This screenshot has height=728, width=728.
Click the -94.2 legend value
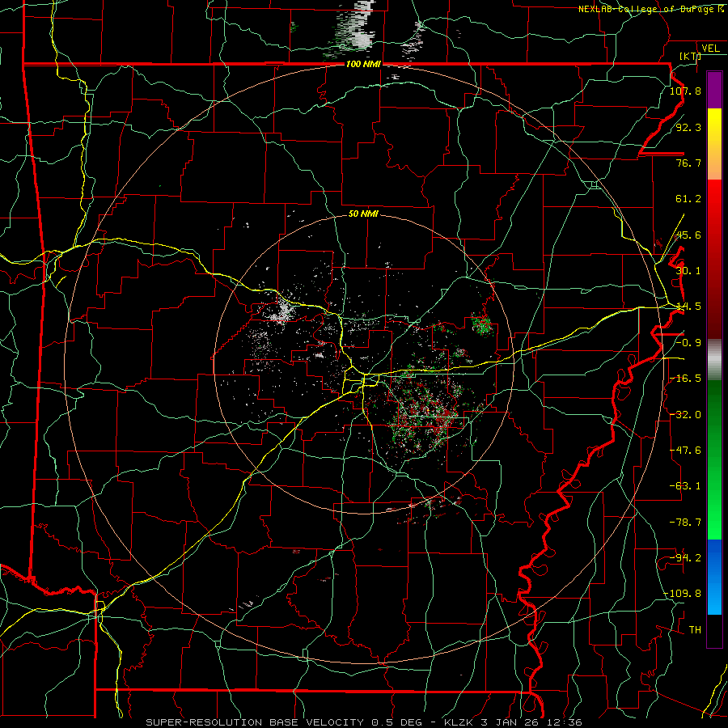(x=685, y=558)
